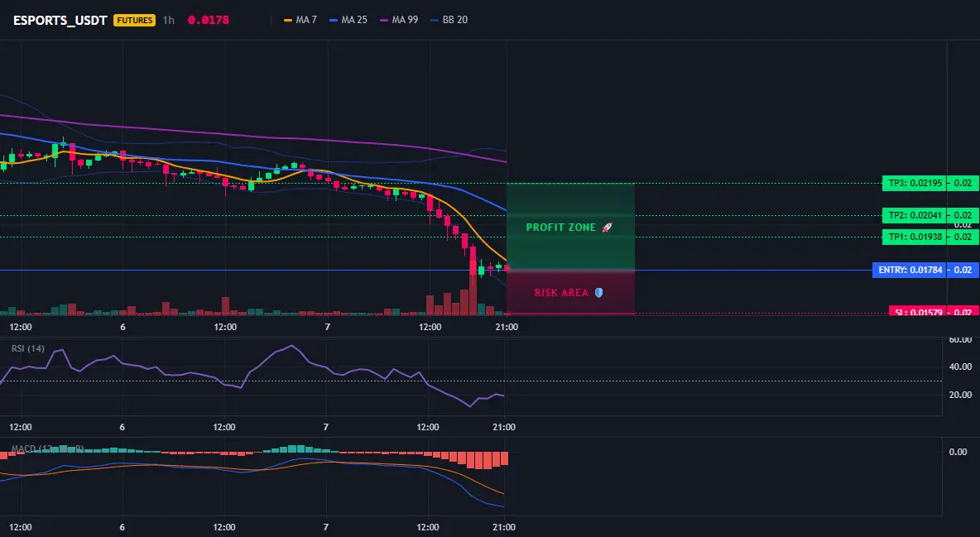
Task: Click the SL: 0.01579 stop loss label
Action: tap(917, 311)
